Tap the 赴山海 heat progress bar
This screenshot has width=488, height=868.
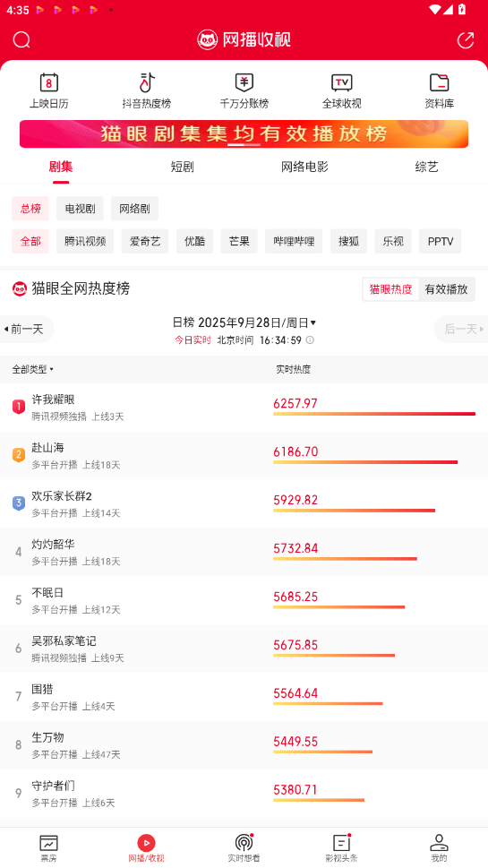point(365,462)
